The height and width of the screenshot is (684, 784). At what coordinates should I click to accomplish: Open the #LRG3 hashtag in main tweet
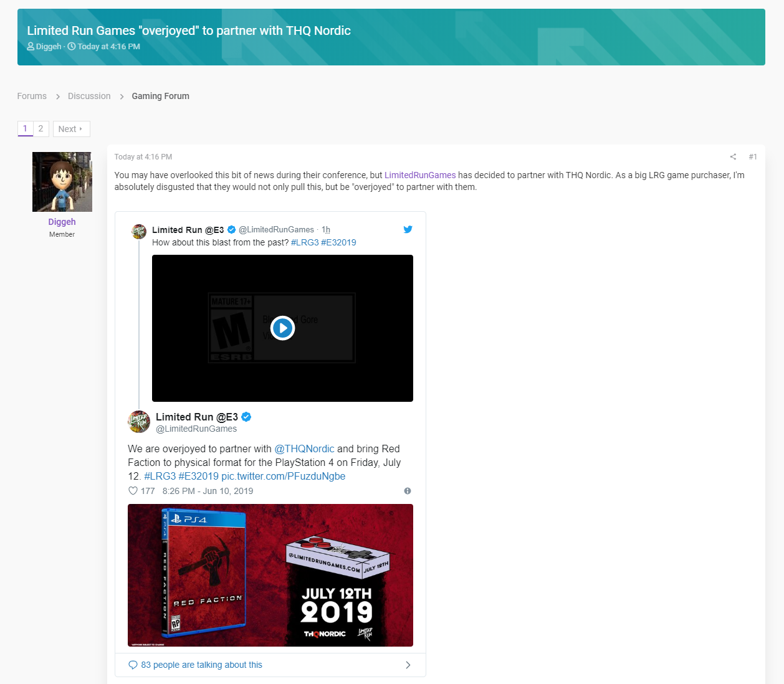(x=160, y=476)
